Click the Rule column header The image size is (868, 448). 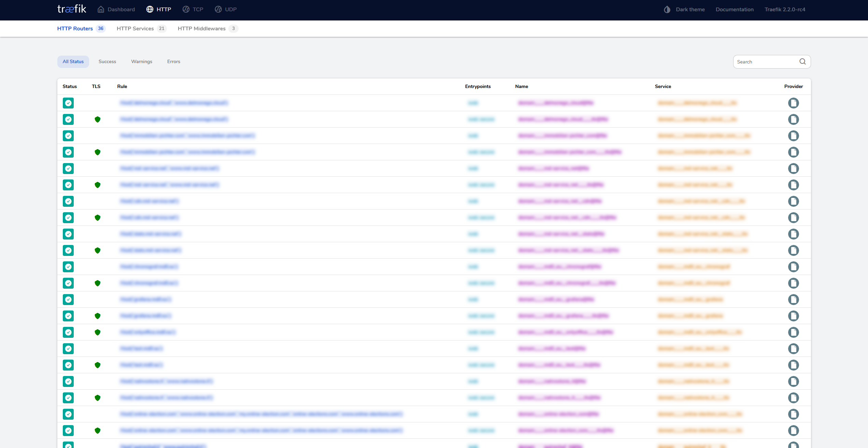(x=122, y=86)
